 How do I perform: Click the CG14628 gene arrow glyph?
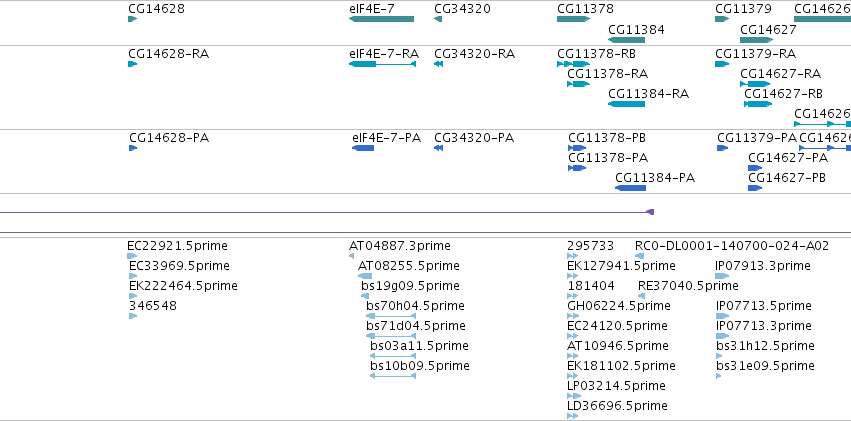click(x=132, y=19)
